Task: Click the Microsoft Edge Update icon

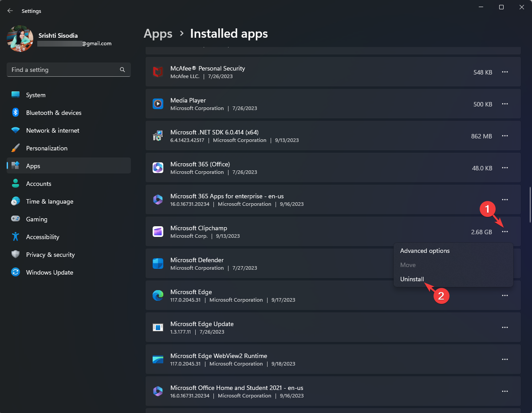Action: click(158, 327)
